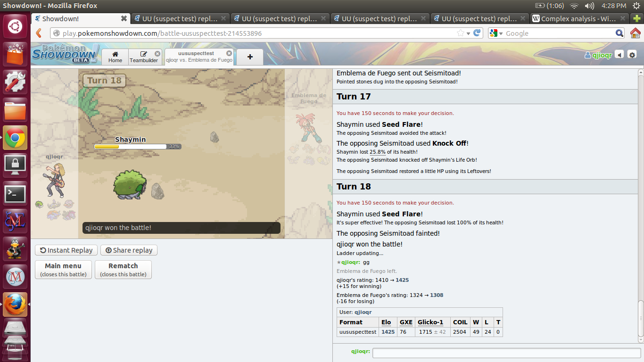This screenshot has height=362, width=644.
Task: Click the uususpecttest format table cell
Action: click(x=358, y=332)
